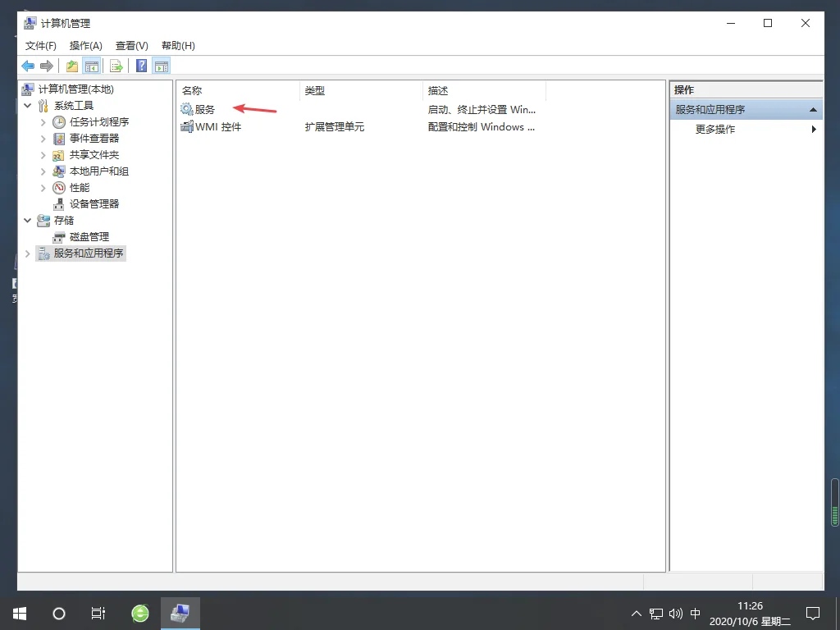Open Help via the question mark icon
Image resolution: width=840 pixels, height=630 pixels.
[141, 66]
